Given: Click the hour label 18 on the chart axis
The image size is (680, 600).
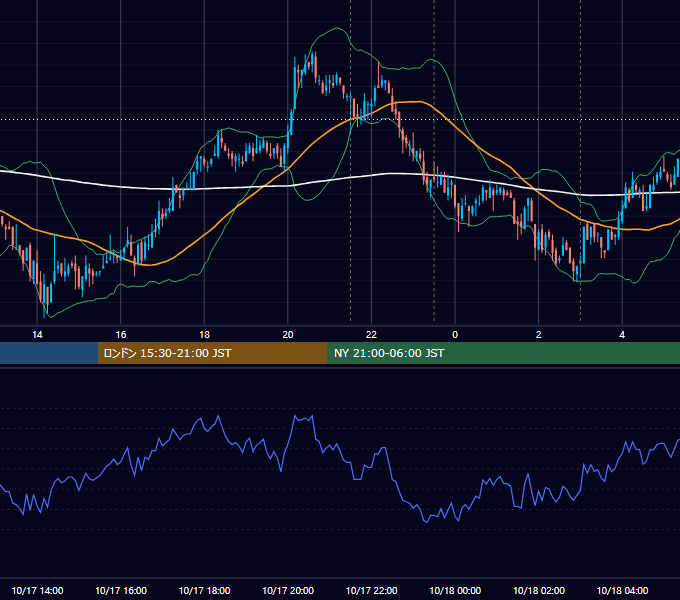Looking at the screenshot, I should click(x=204, y=335).
